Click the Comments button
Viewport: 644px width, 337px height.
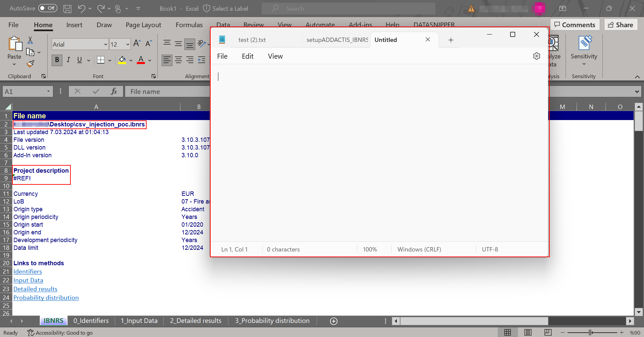575,25
